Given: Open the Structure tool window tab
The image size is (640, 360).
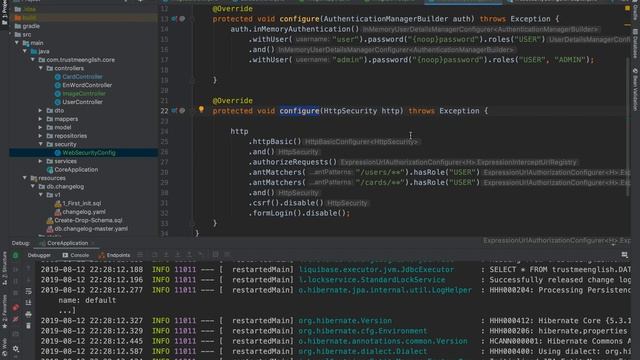Looking at the screenshot, I should (4, 269).
